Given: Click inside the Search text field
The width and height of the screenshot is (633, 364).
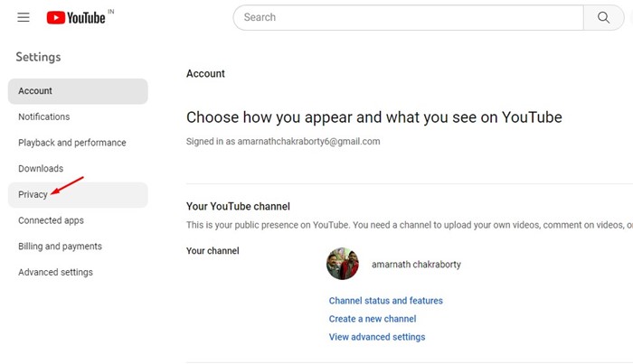Looking at the screenshot, I should [x=407, y=17].
